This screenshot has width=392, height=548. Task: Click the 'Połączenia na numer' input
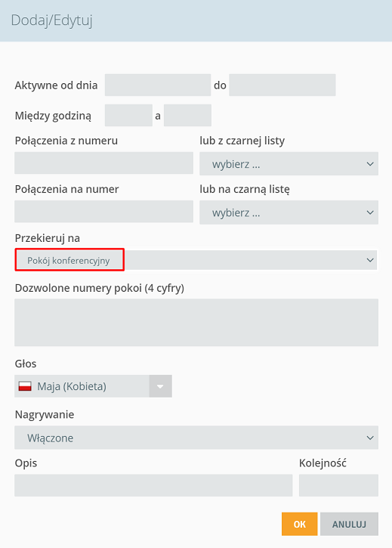[103, 212]
